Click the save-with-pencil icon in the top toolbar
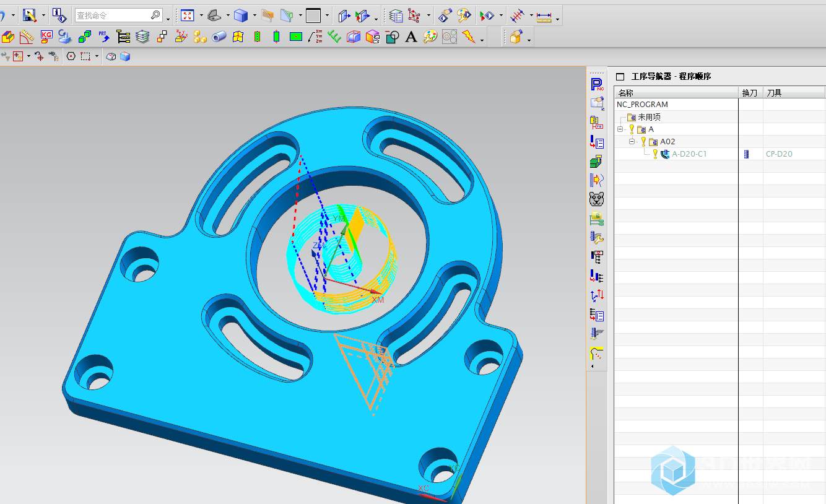The height and width of the screenshot is (504, 826). (x=30, y=15)
